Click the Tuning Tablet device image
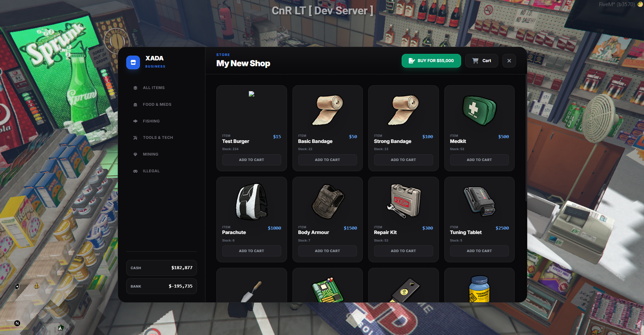644x335 pixels. 479,202
